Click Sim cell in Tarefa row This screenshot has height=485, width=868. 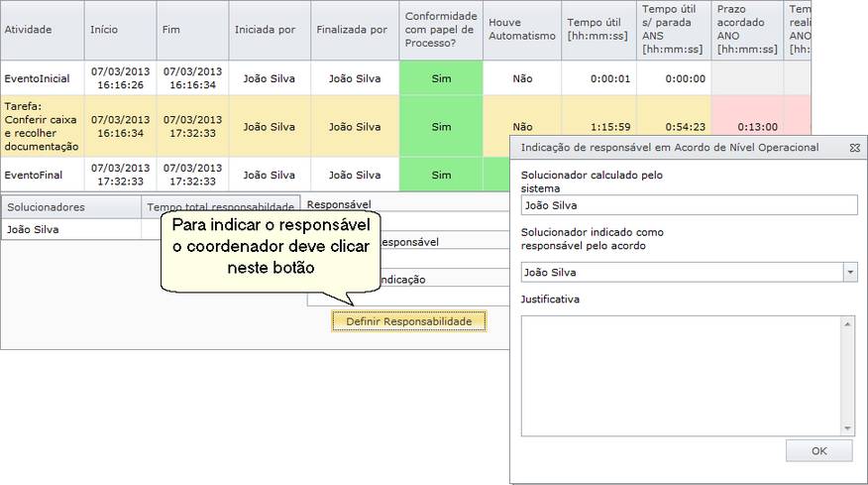(441, 126)
